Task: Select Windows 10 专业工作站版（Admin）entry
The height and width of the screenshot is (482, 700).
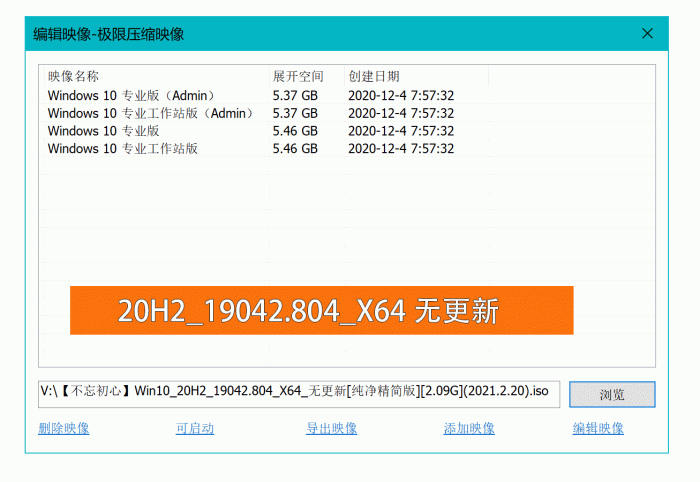Action: coord(150,113)
